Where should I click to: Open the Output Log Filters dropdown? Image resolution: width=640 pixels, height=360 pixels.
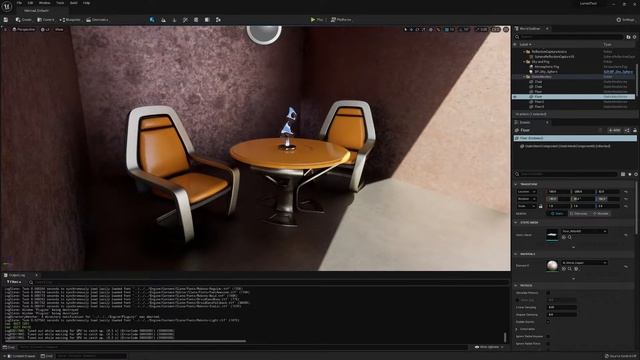tap(14, 282)
